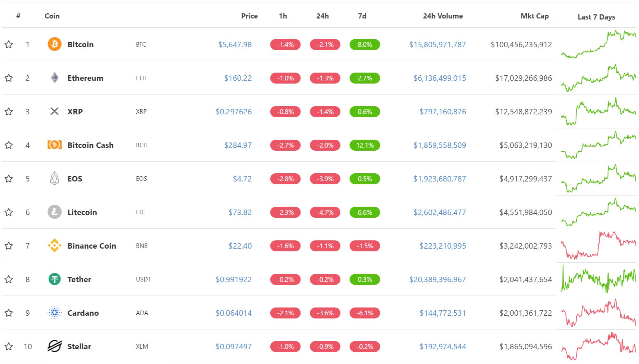The height and width of the screenshot is (364, 639).
Task: Mark Tether with the star
Action: [9, 279]
